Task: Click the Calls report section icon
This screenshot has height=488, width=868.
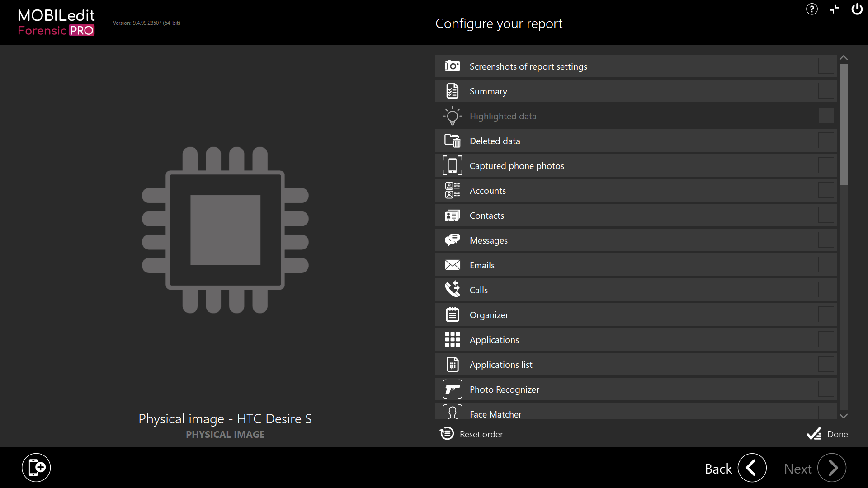Action: 452,290
